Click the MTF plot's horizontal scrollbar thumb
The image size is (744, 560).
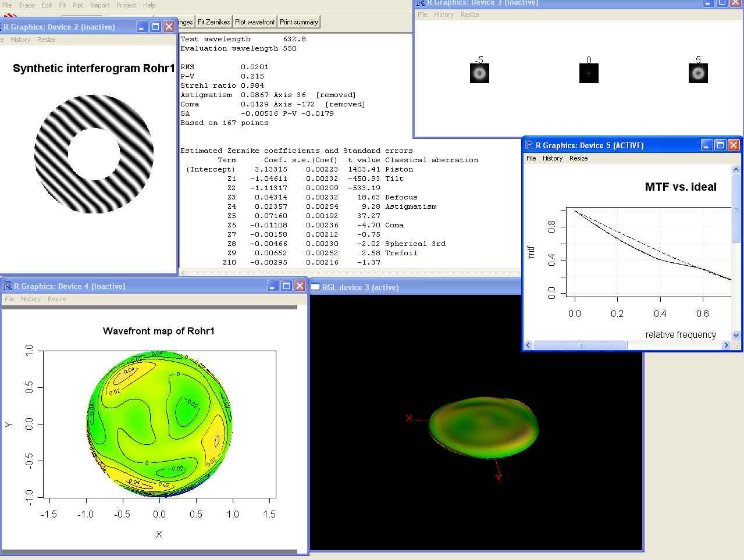point(580,345)
